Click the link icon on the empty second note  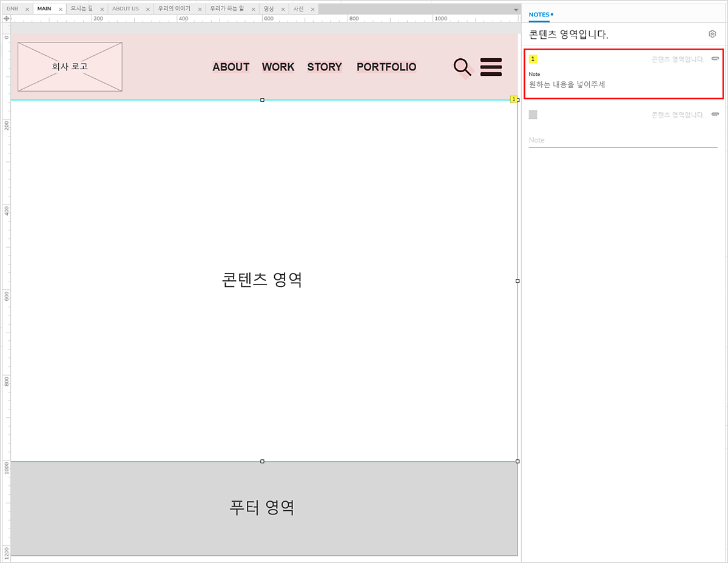click(715, 115)
